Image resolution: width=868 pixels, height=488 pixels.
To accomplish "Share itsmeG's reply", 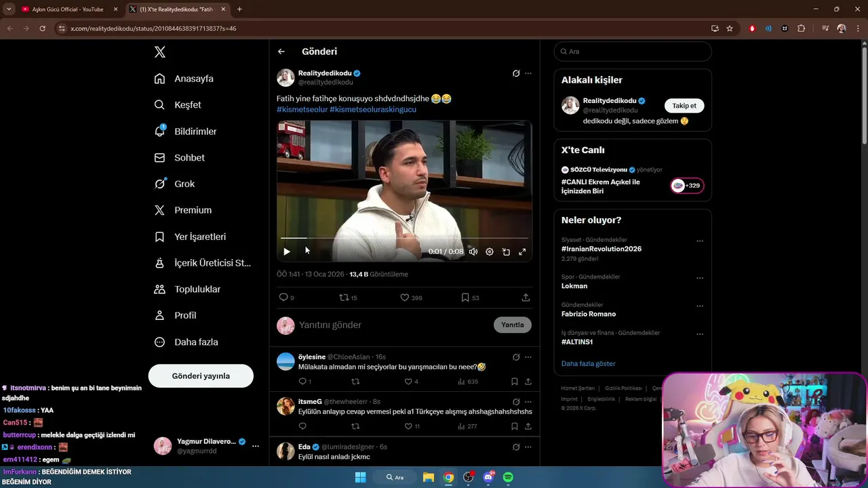I will 528,426.
